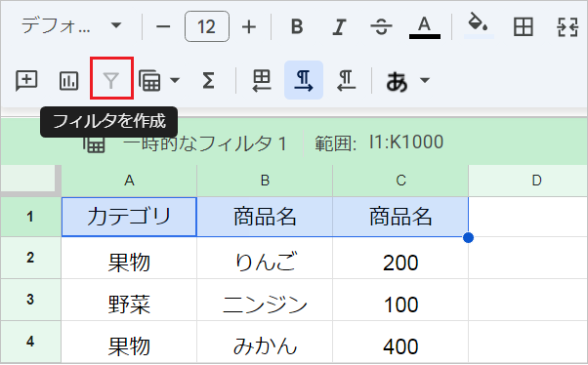Toggle bold formatting
This screenshot has width=588, height=365.
pyautogui.click(x=297, y=26)
